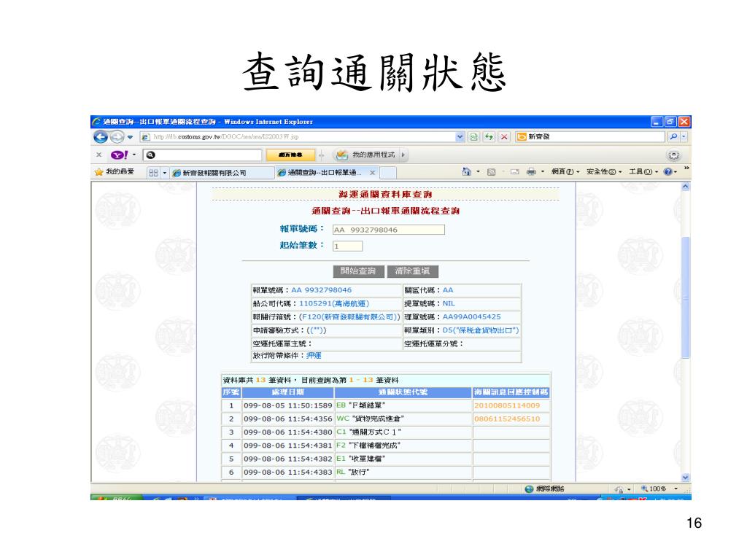This screenshot has height=560, width=747.
Task: Run search with the magnifier icon
Action: tap(673, 136)
